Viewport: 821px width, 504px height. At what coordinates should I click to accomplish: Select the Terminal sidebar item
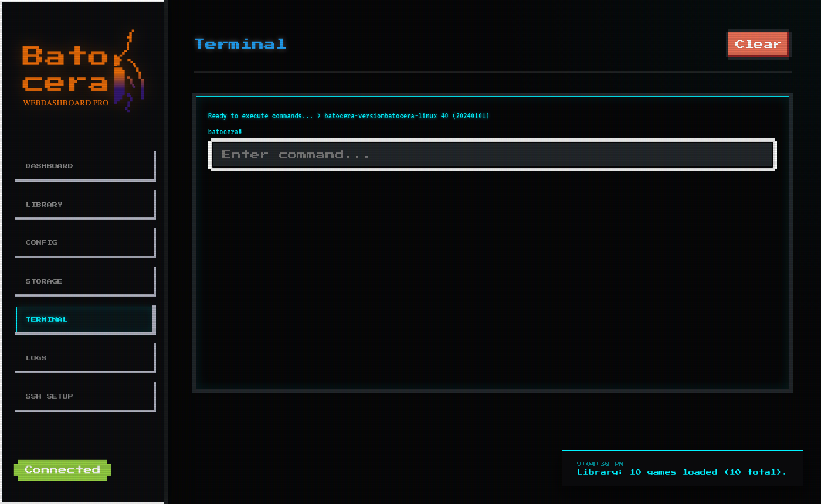84,319
